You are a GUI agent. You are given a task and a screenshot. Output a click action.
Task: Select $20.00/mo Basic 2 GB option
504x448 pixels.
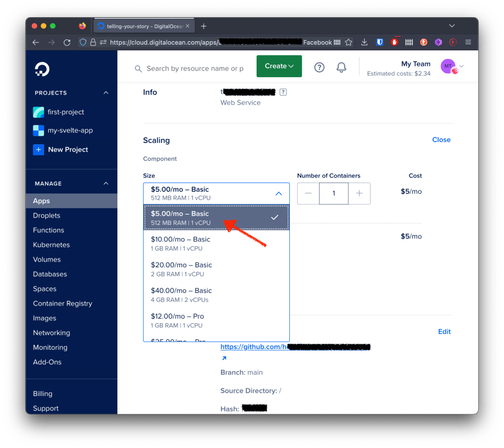point(216,269)
